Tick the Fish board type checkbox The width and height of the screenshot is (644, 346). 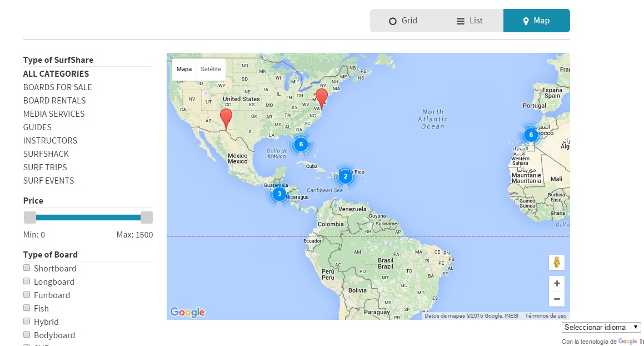tap(27, 308)
